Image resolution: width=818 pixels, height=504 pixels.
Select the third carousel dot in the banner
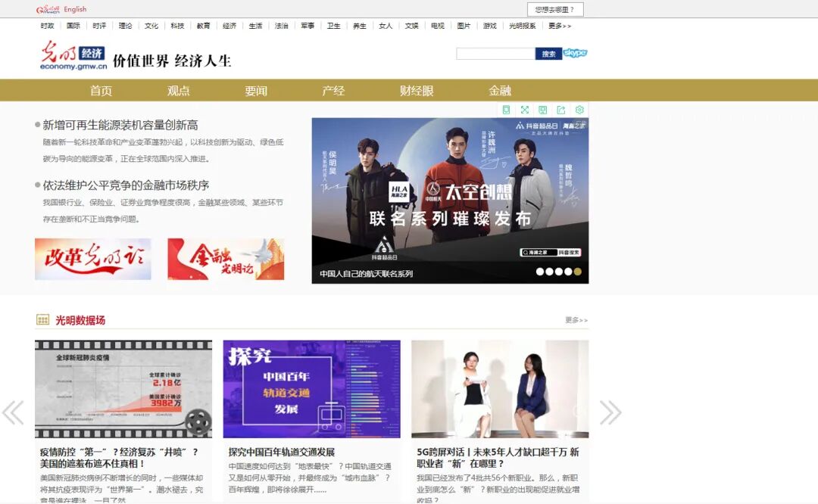(x=559, y=272)
